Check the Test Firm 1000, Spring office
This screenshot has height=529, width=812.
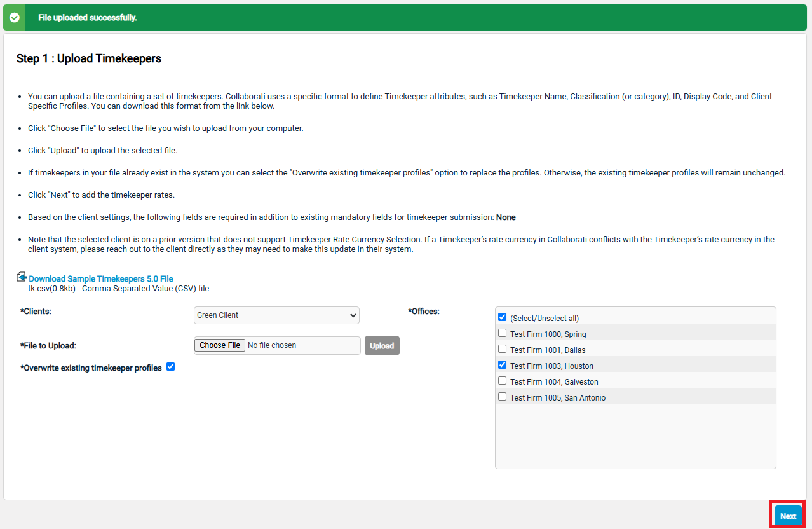(x=503, y=333)
